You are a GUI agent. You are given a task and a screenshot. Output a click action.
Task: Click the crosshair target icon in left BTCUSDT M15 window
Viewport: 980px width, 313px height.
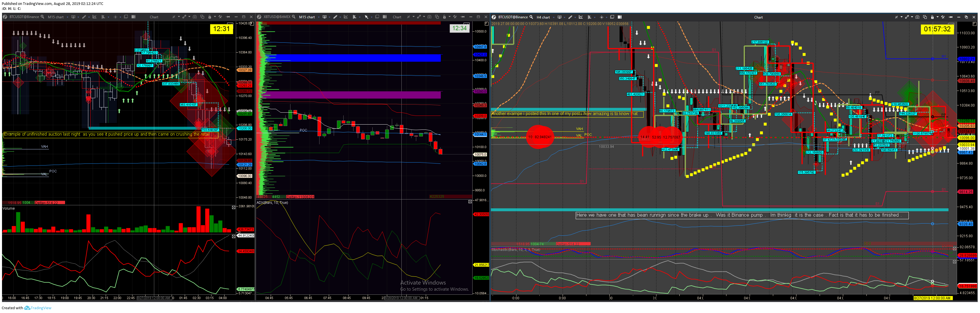[x=115, y=17]
